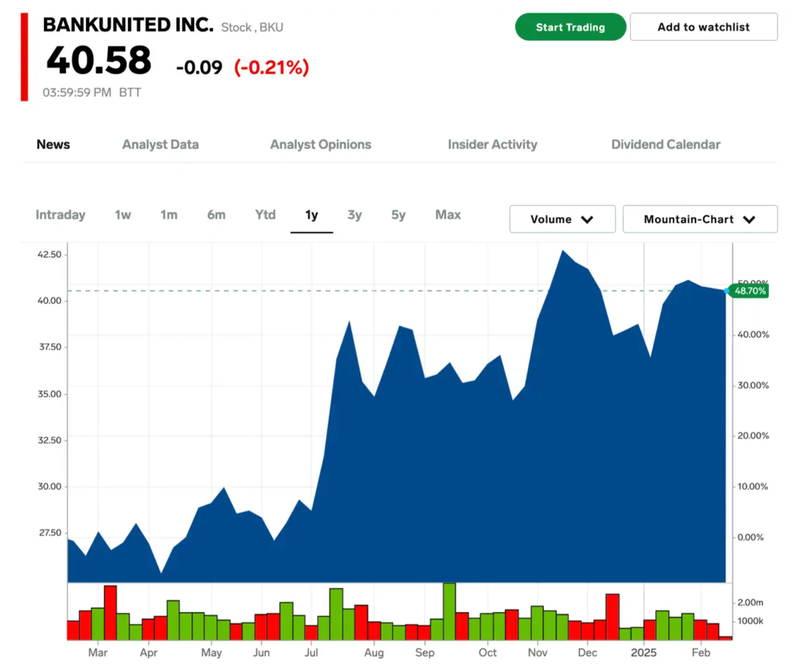800x670 pixels.
Task: Open the Analyst Opinions tab
Action: point(320,144)
